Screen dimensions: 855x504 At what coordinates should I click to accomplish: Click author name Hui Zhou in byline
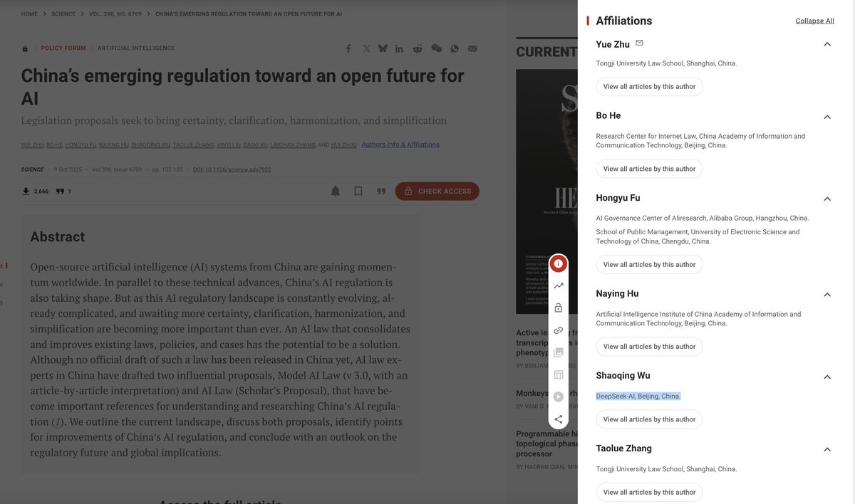click(344, 145)
